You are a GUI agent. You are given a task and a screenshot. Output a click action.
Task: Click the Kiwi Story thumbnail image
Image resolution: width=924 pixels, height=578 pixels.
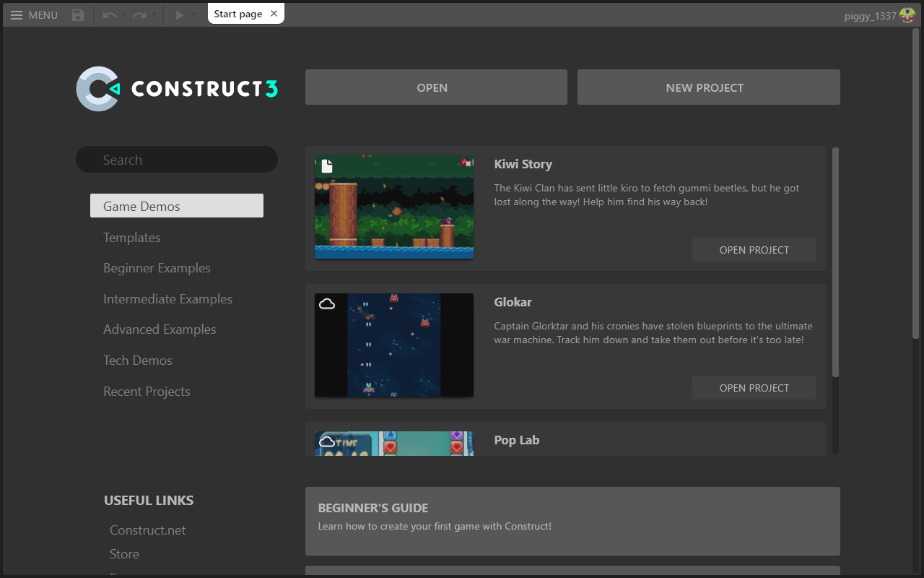(394, 207)
